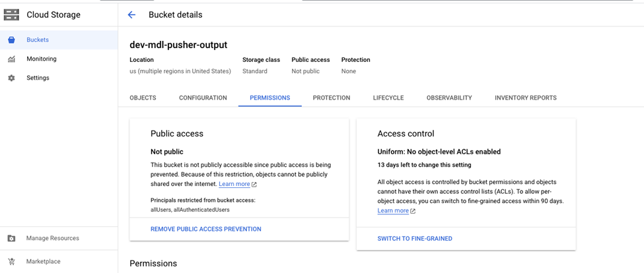Click the Standard storage class value
Image resolution: width=644 pixels, height=273 pixels.
[255, 71]
